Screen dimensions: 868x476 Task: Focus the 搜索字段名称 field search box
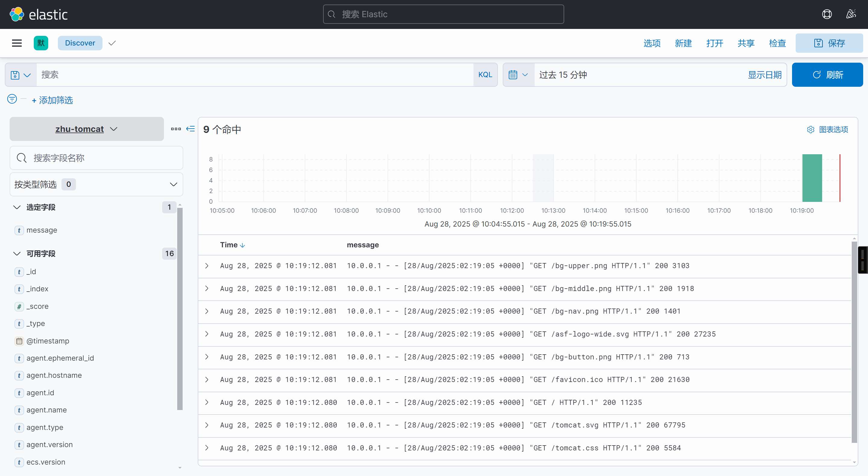pyautogui.click(x=96, y=158)
